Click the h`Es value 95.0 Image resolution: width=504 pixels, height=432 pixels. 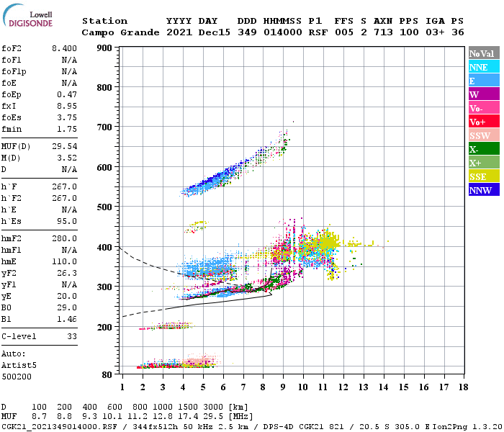[67, 222]
